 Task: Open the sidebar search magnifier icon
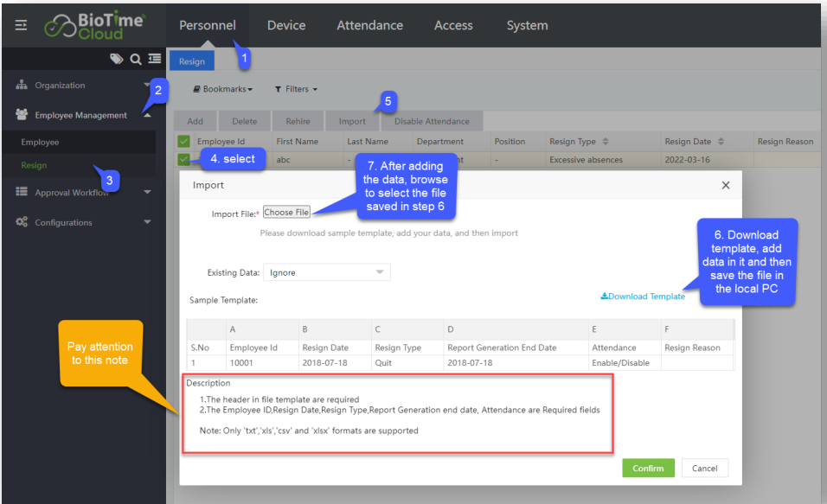[x=136, y=59]
